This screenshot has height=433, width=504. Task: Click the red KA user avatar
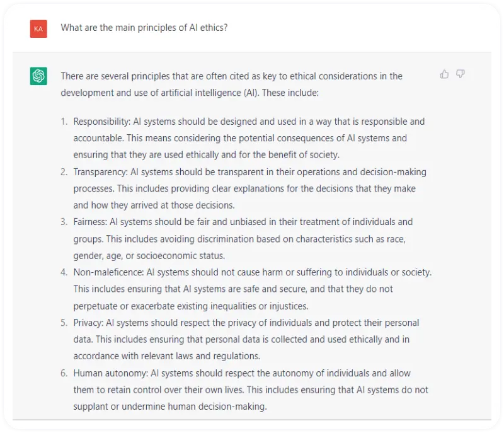tap(38, 29)
